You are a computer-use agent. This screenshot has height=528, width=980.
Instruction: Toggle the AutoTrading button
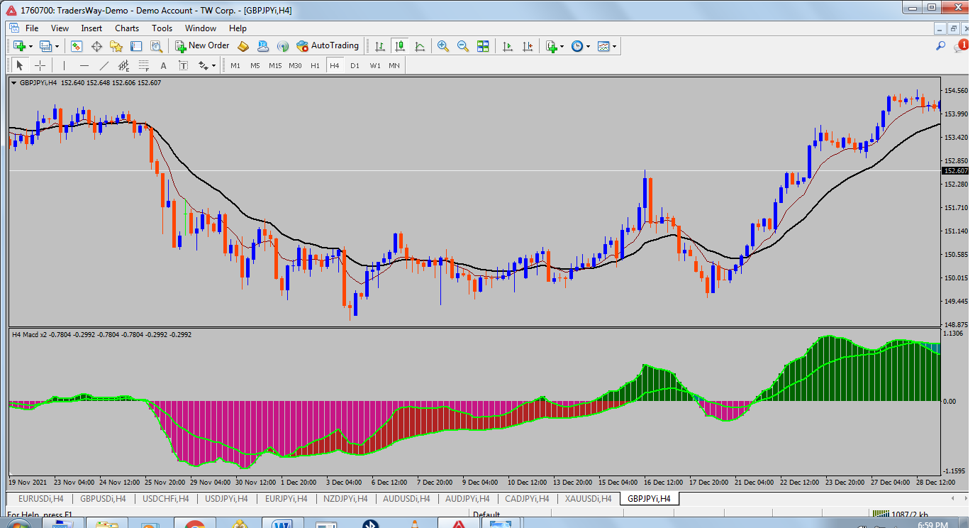[328, 46]
